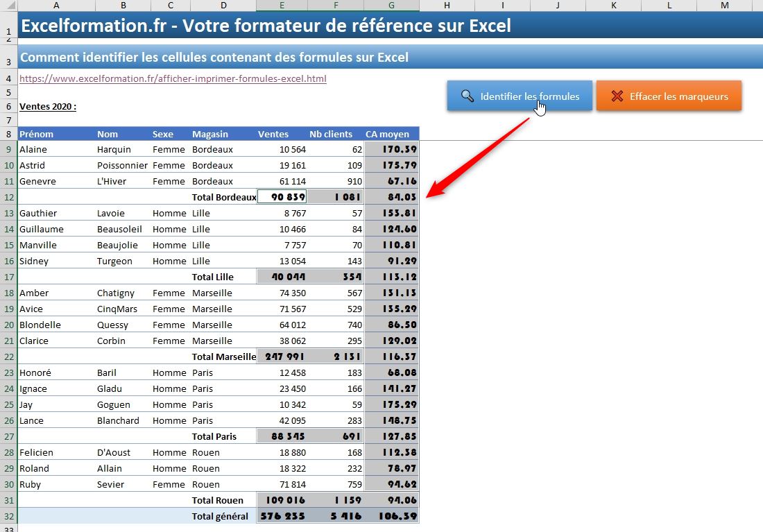Image resolution: width=763 pixels, height=532 pixels.
Task: Open the excelformation.fr hyperlink
Action: [172, 78]
